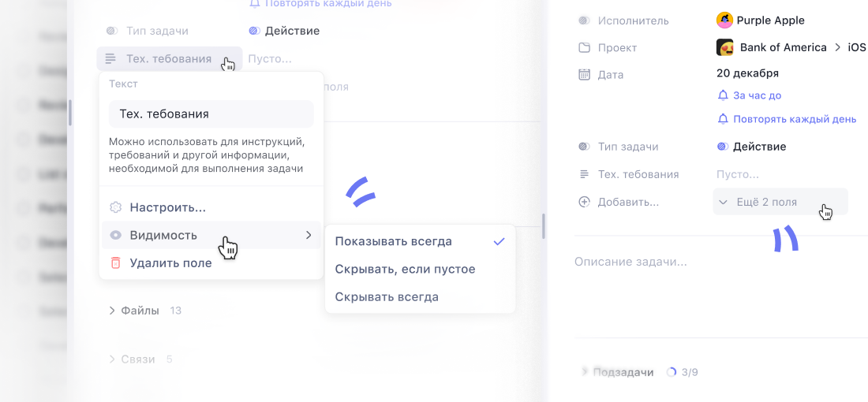Screen dimensions: 868x402
Task: Click the red trash icon for Удалить поле
Action: click(x=115, y=262)
